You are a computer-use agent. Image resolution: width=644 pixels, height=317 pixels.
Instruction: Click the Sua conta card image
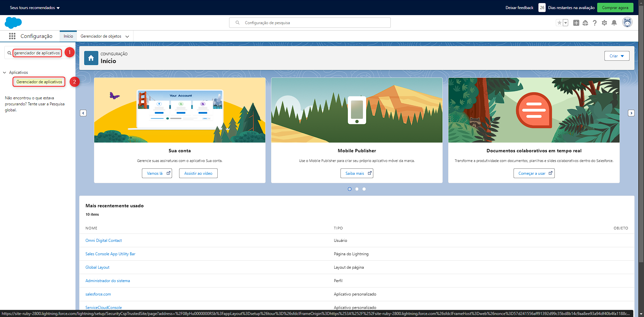pyautogui.click(x=180, y=110)
